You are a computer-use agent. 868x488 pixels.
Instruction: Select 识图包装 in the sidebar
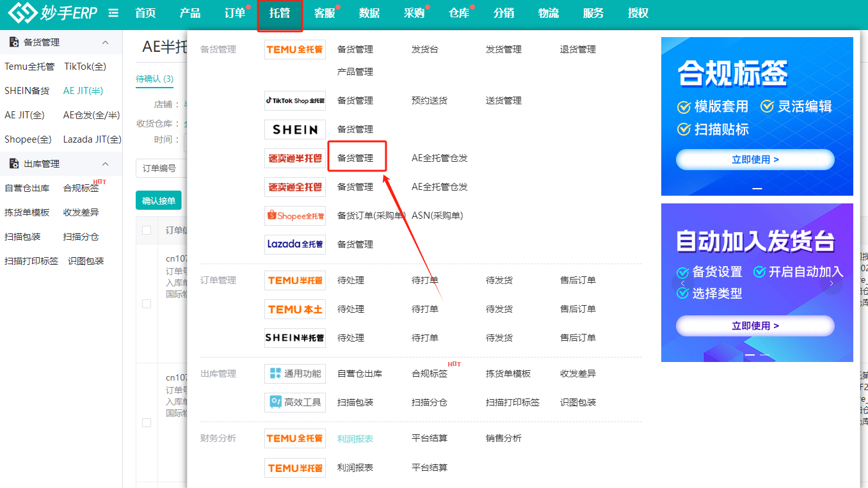[x=86, y=261]
